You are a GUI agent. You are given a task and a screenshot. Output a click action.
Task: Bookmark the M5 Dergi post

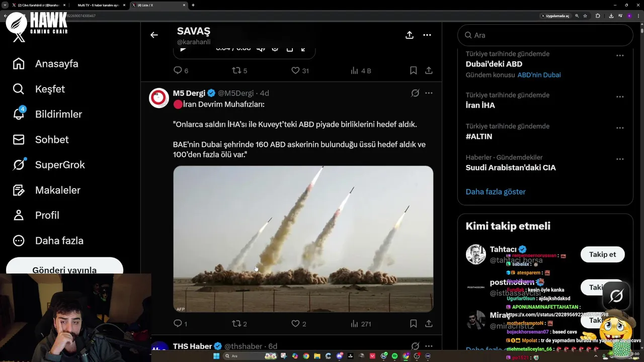tap(413, 324)
